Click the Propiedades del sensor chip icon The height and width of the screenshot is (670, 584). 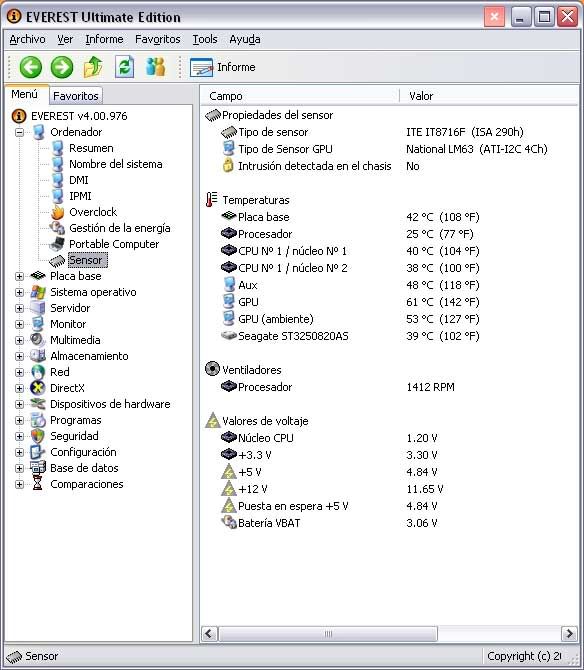point(213,115)
